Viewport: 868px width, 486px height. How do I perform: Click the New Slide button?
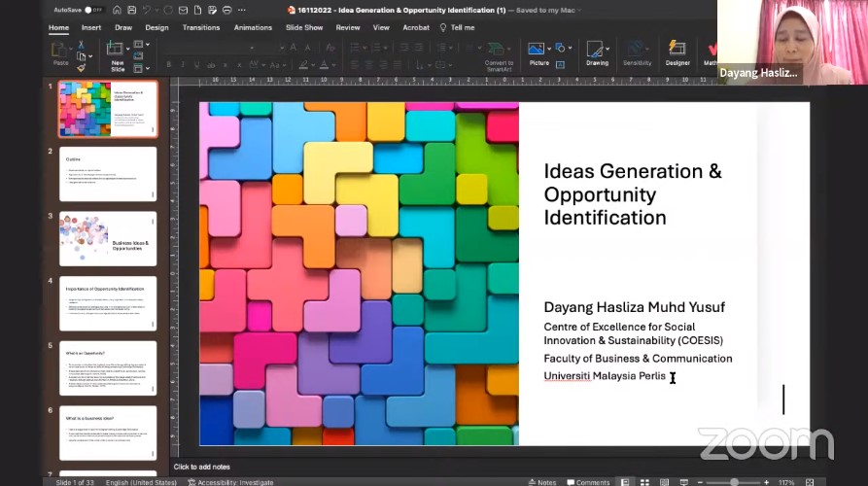115,56
